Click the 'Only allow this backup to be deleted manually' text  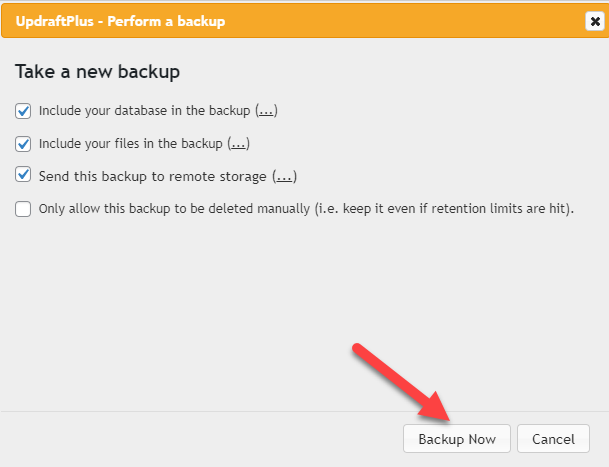pyautogui.click(x=180, y=209)
